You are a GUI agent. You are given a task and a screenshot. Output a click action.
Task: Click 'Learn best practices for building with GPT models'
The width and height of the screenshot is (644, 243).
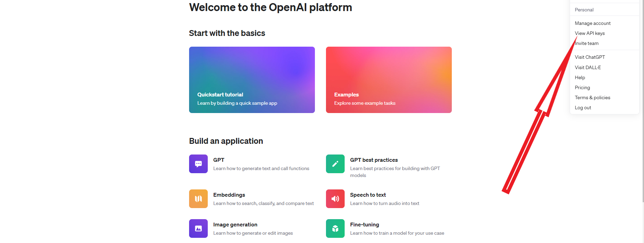click(x=395, y=172)
